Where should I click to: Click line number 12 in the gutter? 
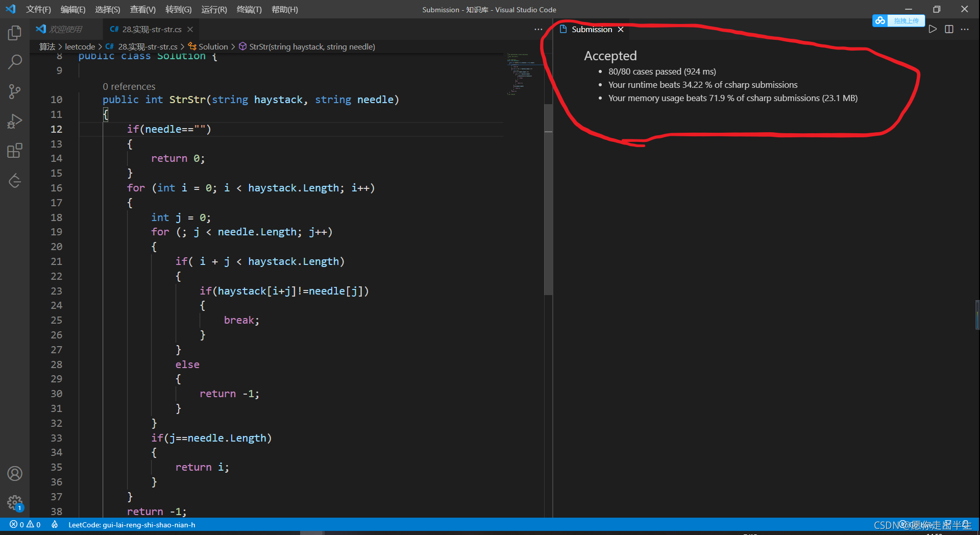point(56,129)
